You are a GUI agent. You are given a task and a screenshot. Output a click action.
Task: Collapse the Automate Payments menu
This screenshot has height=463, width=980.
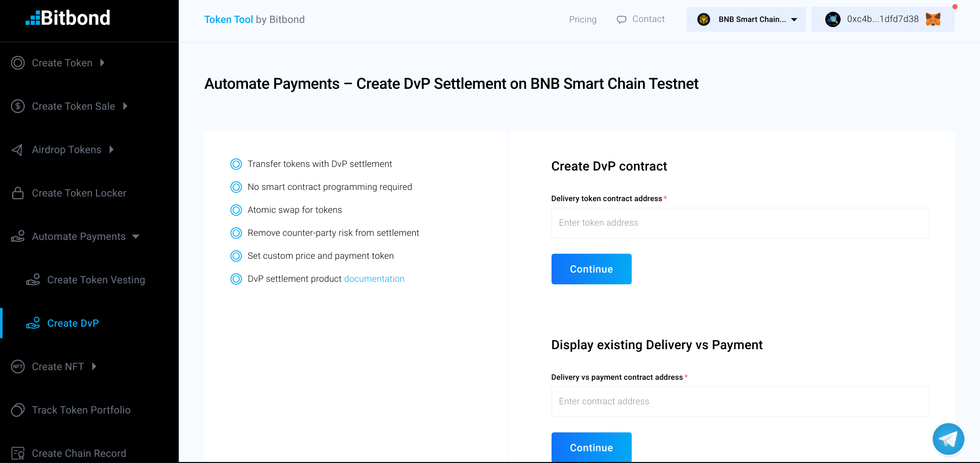(x=136, y=236)
